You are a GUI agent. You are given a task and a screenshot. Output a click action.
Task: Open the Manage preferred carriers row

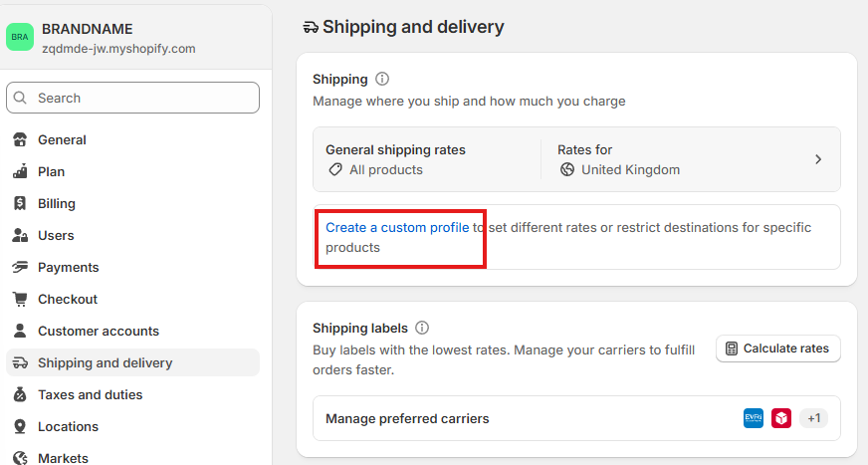(x=576, y=418)
